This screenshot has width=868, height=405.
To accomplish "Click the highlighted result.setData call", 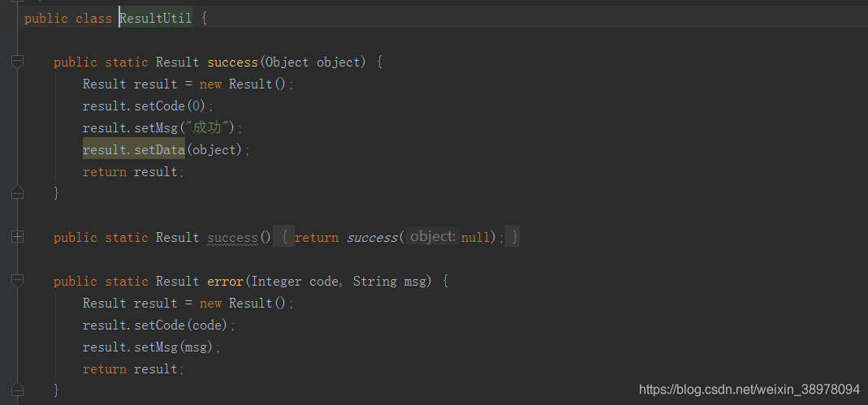I will coord(134,150).
